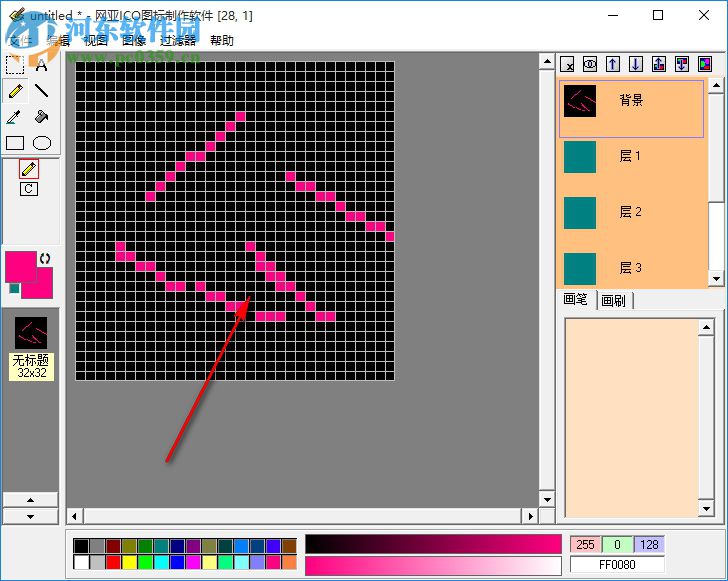Merge layer downward icon with colored blocks
This screenshot has width=728, height=581.
pos(682,64)
